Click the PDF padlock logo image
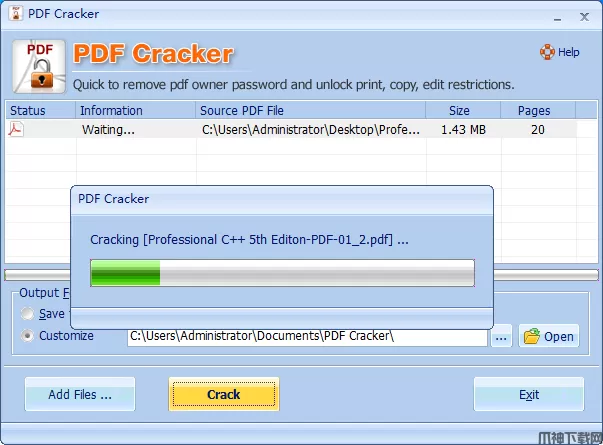Viewport: 603px width, 445px height. click(39, 67)
